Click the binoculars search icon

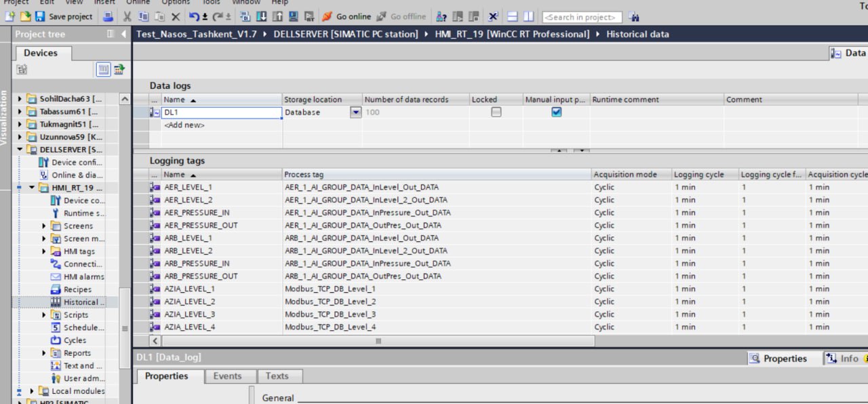pyautogui.click(x=633, y=16)
